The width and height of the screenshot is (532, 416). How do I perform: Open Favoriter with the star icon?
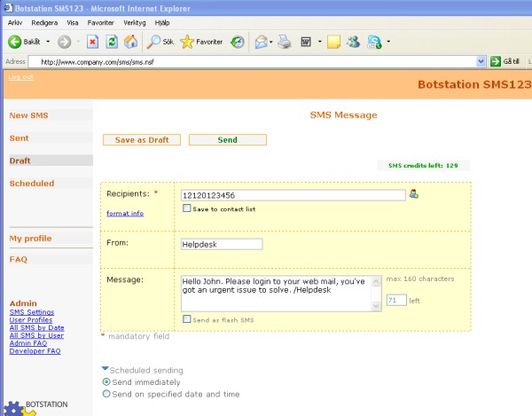(187, 42)
